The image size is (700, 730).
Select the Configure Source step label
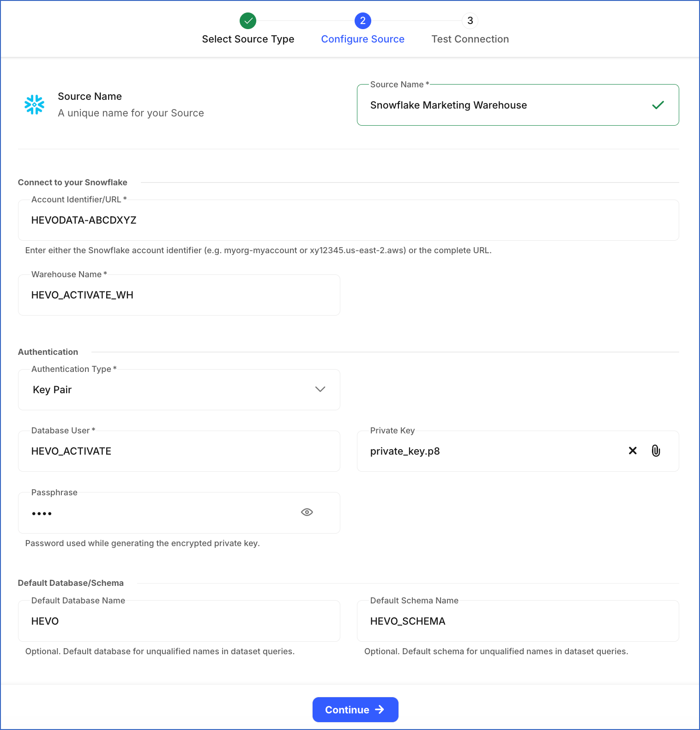[x=363, y=39]
